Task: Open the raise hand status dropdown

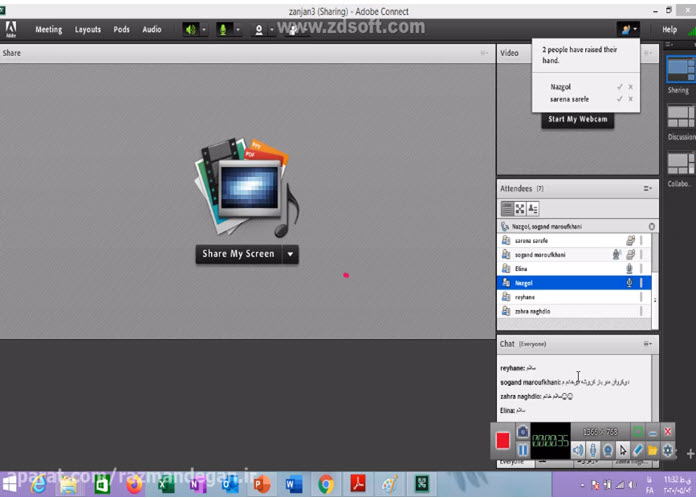Action: (x=628, y=30)
